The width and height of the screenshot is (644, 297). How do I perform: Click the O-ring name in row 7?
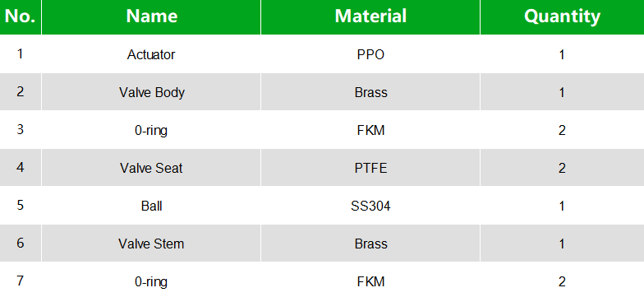151,281
